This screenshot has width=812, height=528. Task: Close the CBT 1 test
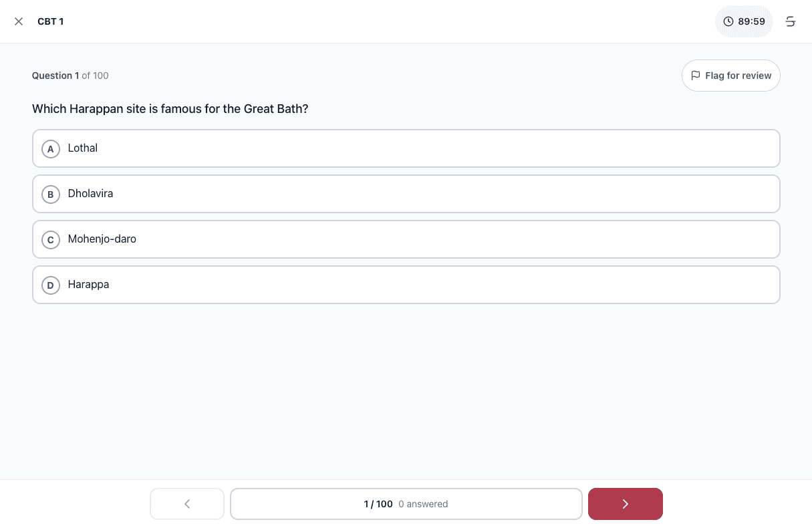point(19,21)
